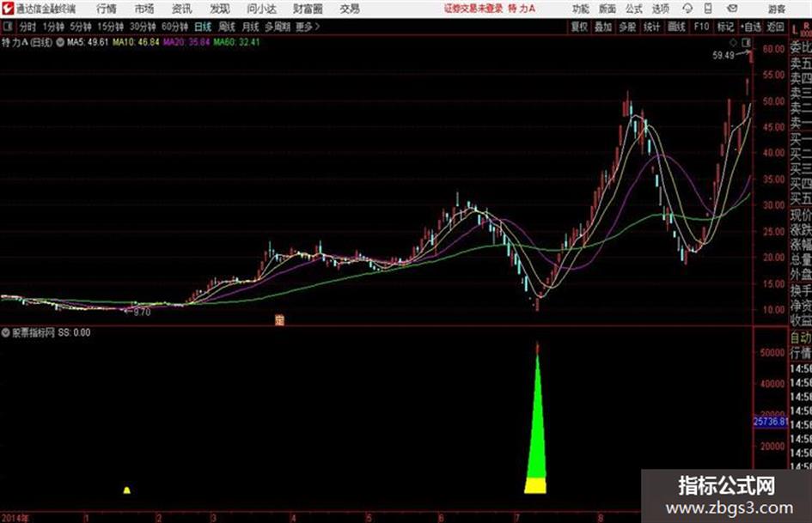Click the 行情 label in right side panel

(801, 353)
